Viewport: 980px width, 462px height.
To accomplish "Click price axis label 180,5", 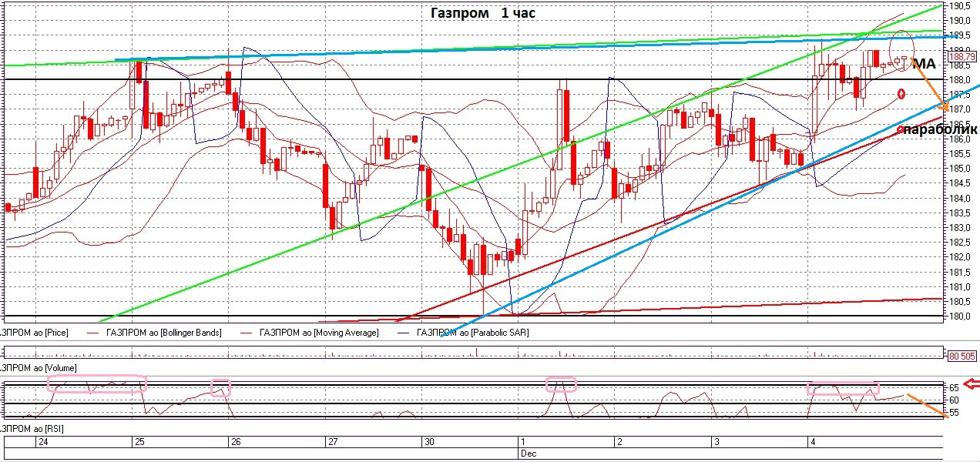I will (x=959, y=302).
